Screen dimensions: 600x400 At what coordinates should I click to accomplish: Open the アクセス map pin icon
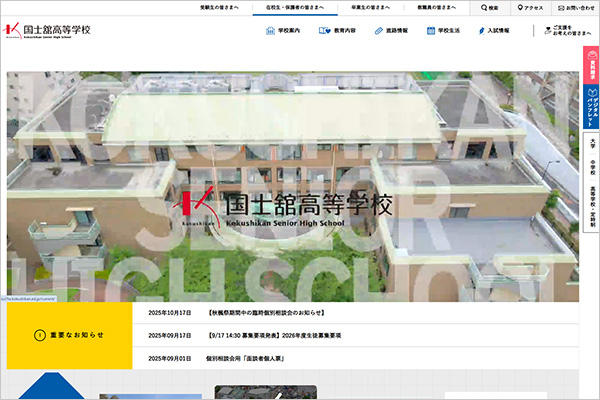pos(521,8)
